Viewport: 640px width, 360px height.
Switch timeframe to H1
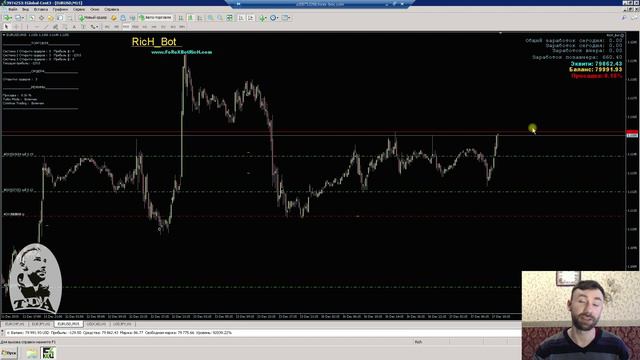[145, 27]
